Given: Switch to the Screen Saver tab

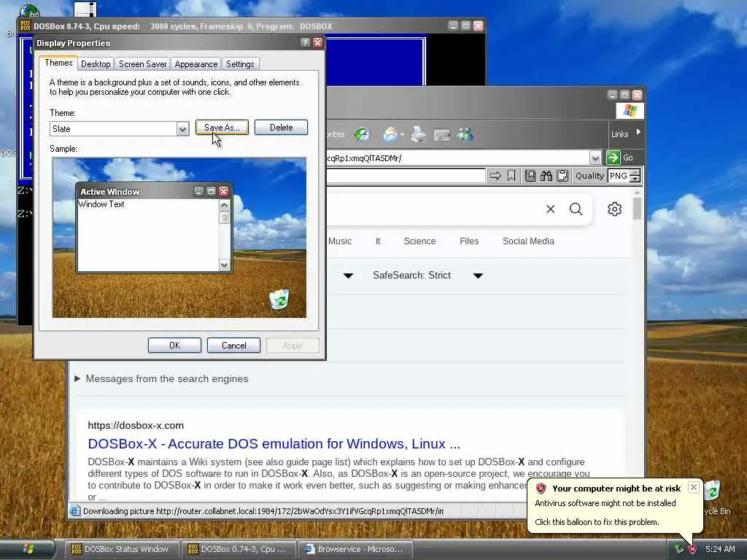Looking at the screenshot, I should point(142,64).
